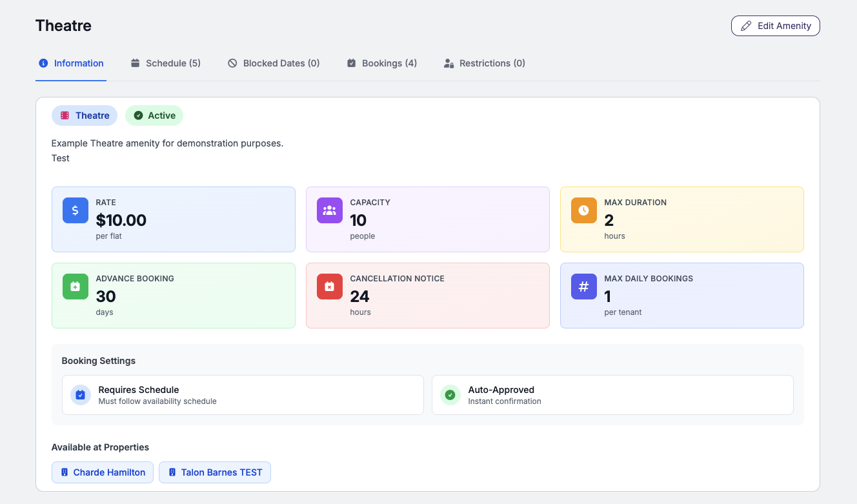Click the Requires Schedule setting title
The width and height of the screenshot is (857, 504).
(139, 390)
